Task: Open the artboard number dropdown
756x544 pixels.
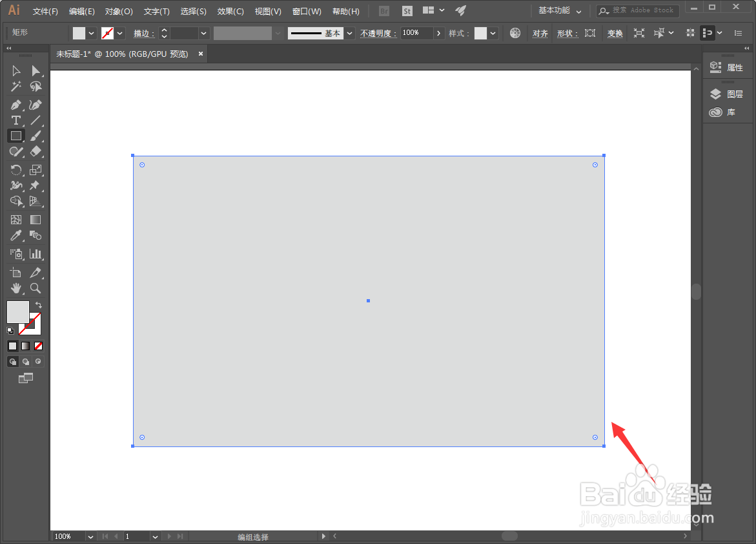Action: [155, 536]
